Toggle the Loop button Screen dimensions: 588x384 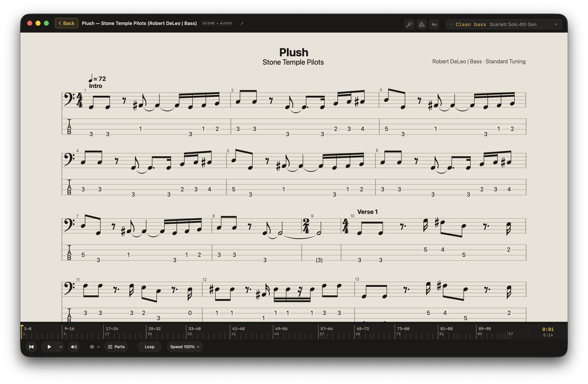click(x=150, y=347)
